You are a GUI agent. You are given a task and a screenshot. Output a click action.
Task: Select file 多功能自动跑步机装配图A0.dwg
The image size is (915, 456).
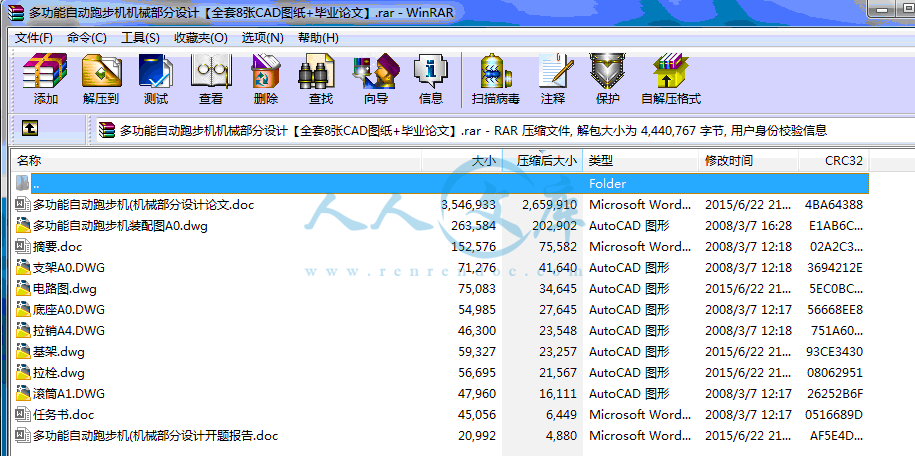[120, 225]
